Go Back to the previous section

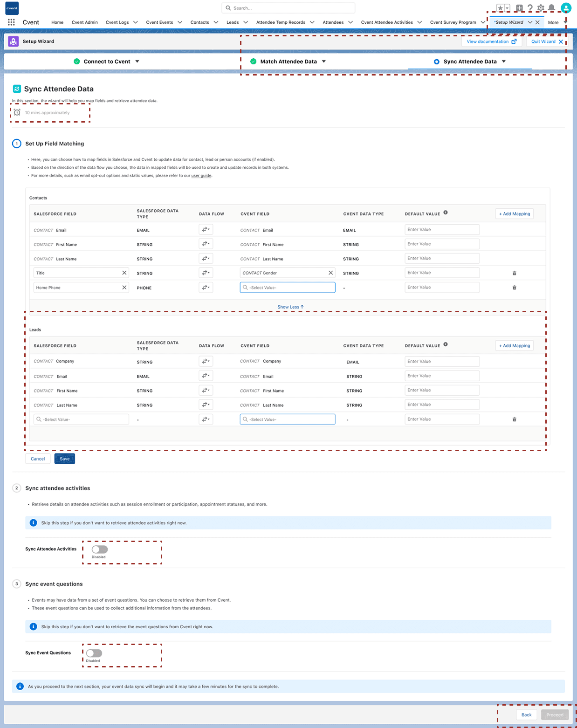pos(527,715)
